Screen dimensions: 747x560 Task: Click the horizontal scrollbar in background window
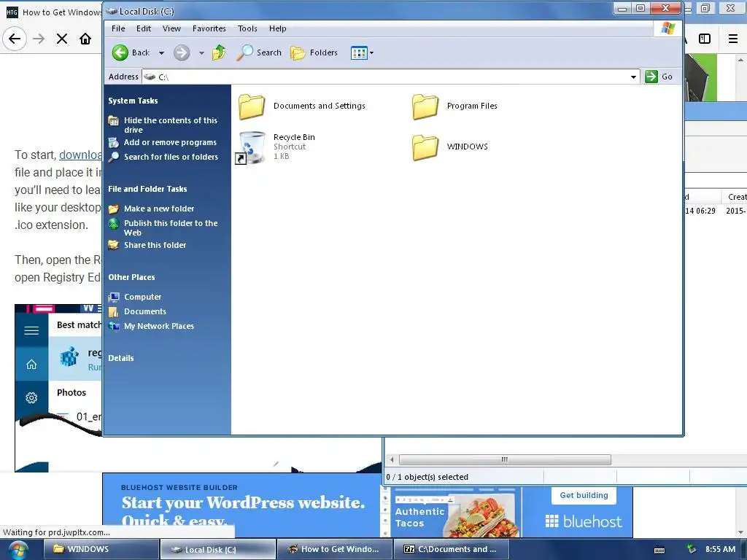pyautogui.click(x=505, y=459)
